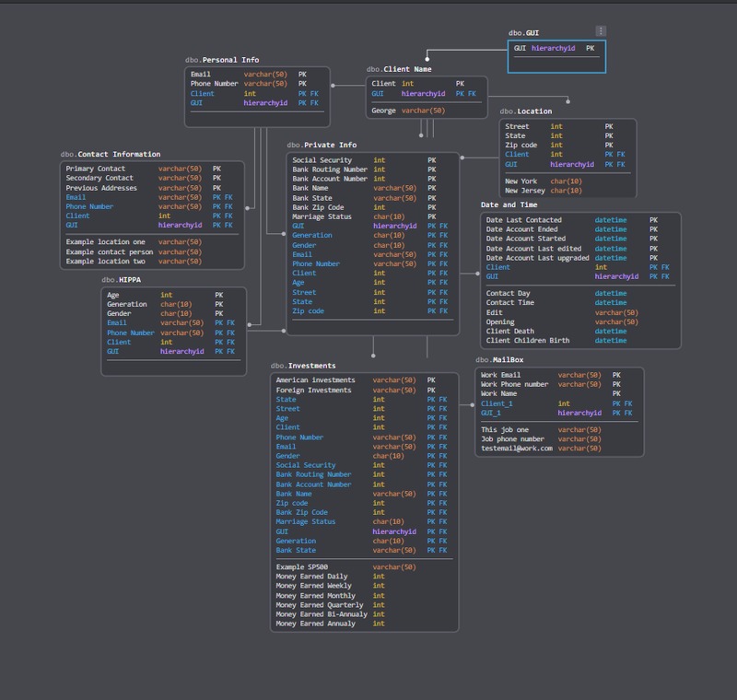Click the connector dot above dbo.Investments table
This screenshot has width=737, height=700.
click(x=372, y=355)
